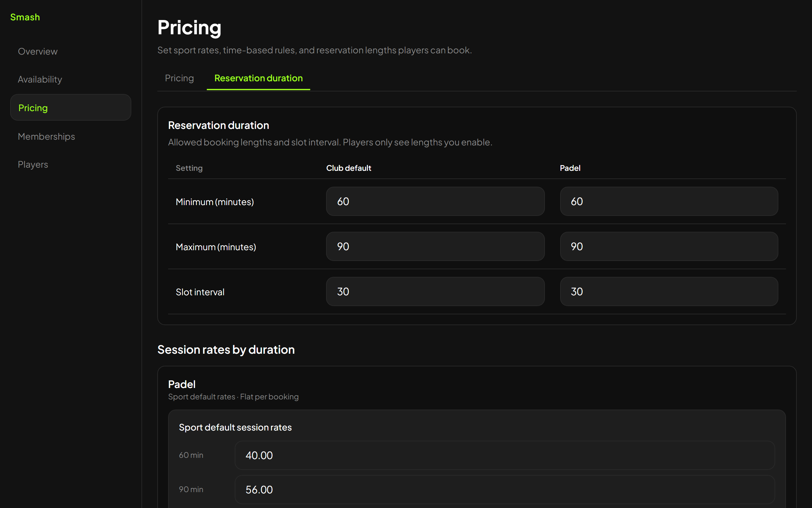The width and height of the screenshot is (812, 508).
Task: Click the 60 min rate label
Action: [191, 455]
